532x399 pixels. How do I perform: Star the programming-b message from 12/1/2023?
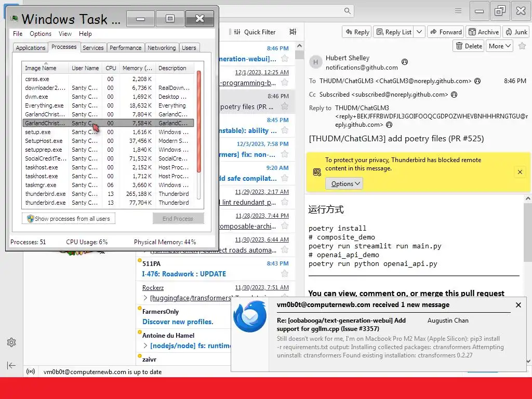(285, 83)
